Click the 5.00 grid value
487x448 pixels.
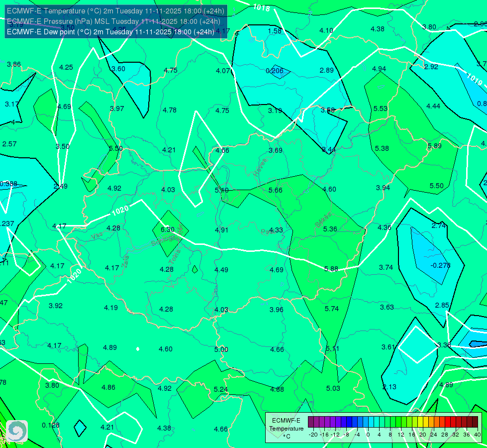(x=221, y=349)
